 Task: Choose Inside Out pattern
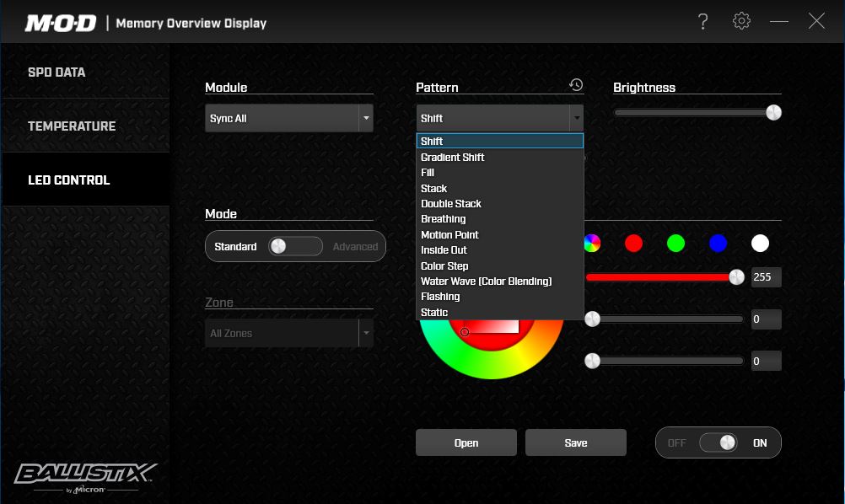coord(499,249)
